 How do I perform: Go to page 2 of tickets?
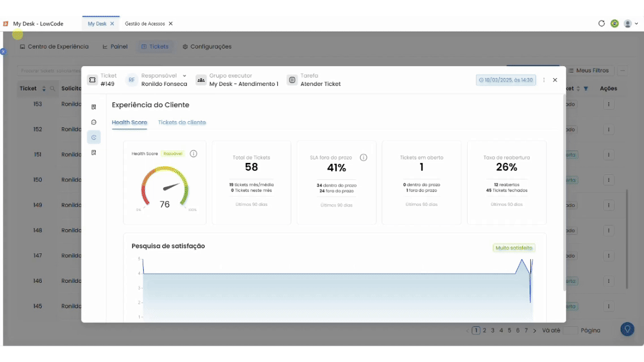484,330
